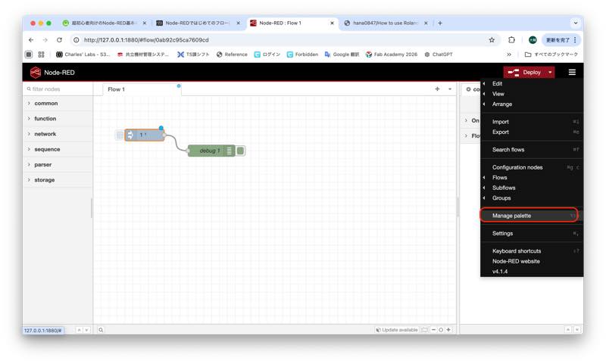Bookmark page with the star icon
The image size is (606, 364).
tap(492, 40)
